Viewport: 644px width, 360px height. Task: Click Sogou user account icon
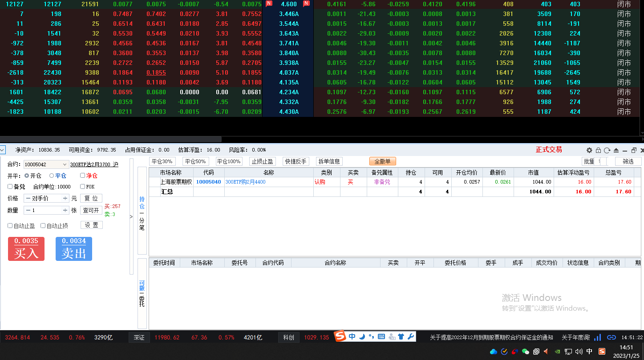[392, 336]
